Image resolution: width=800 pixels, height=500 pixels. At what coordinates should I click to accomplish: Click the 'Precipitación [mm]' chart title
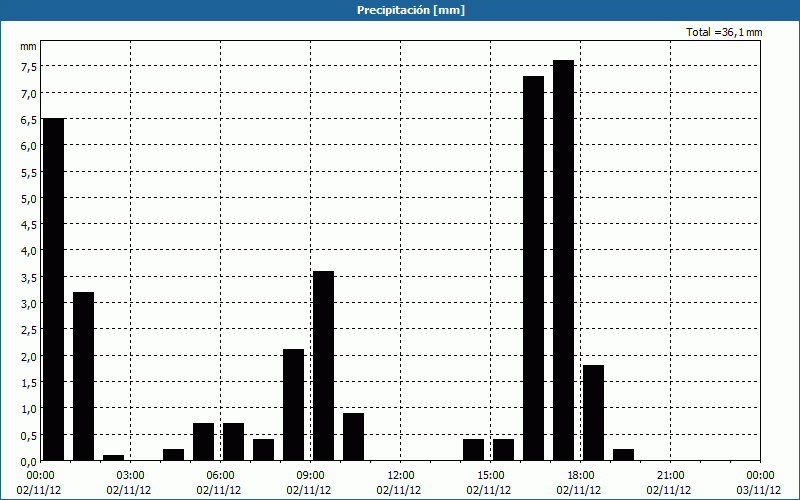pos(411,10)
